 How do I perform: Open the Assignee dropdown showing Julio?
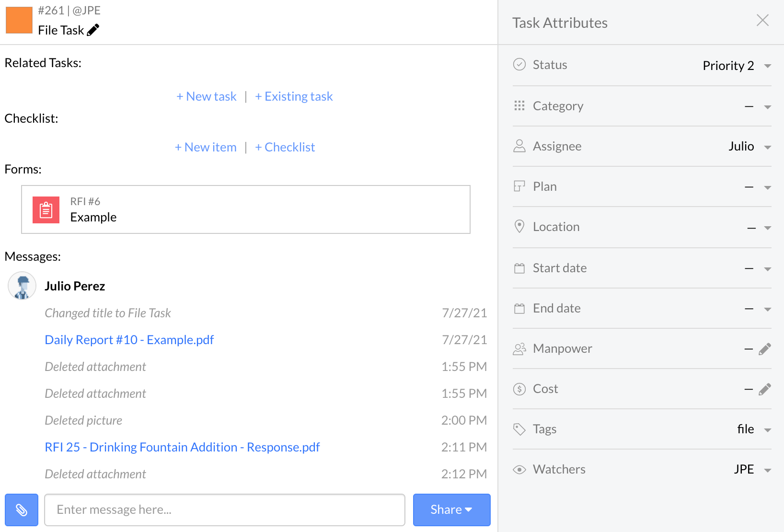[x=768, y=147]
